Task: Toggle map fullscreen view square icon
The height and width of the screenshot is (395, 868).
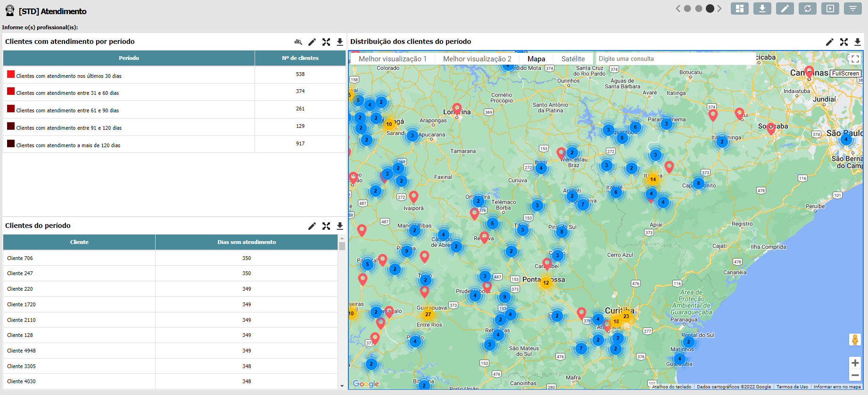Action: pyautogui.click(x=854, y=59)
